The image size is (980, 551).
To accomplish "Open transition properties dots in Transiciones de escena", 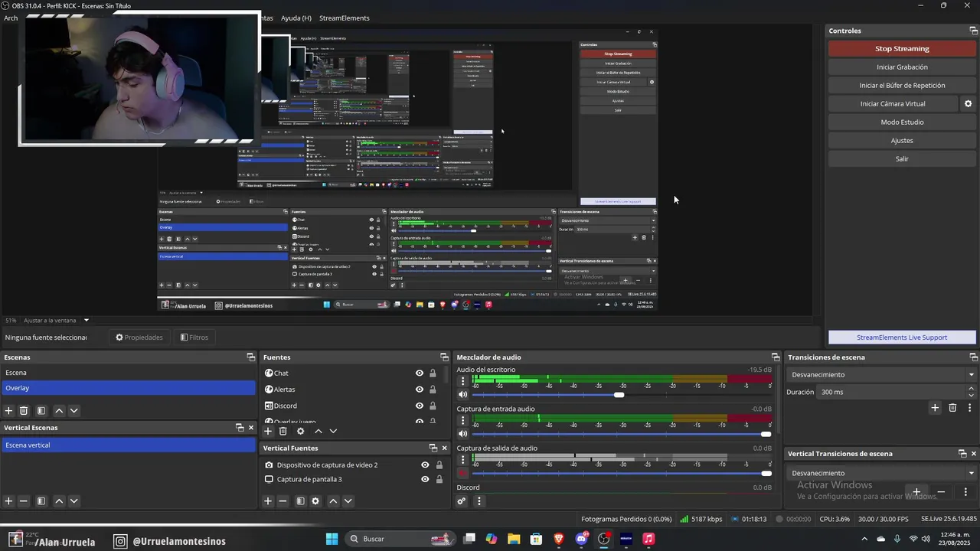I will click(x=969, y=408).
